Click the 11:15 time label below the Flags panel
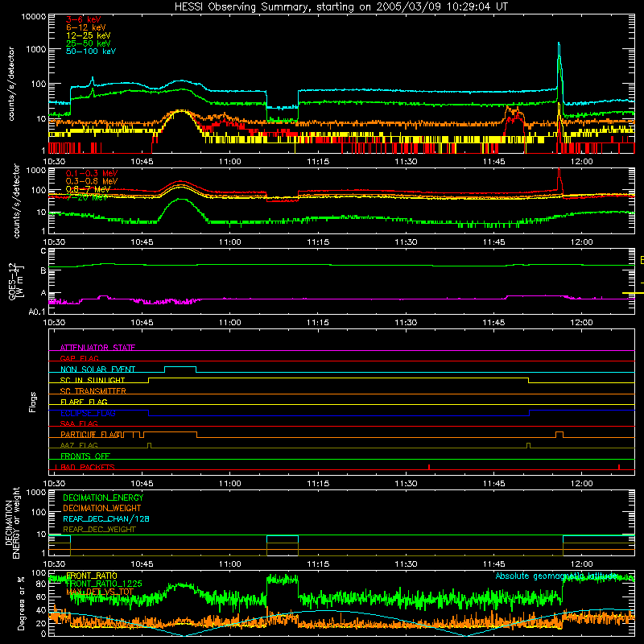Image resolution: width=644 pixels, height=644 pixels. (318, 484)
